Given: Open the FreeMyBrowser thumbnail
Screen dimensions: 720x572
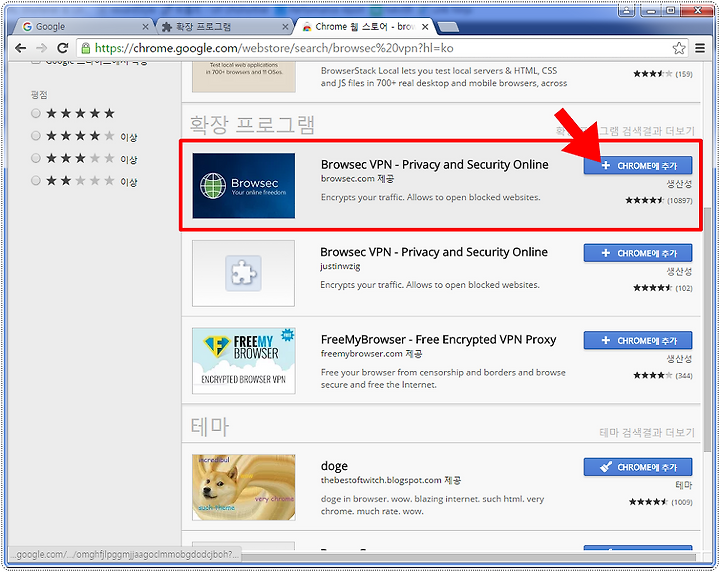Looking at the screenshot, I should tap(243, 361).
